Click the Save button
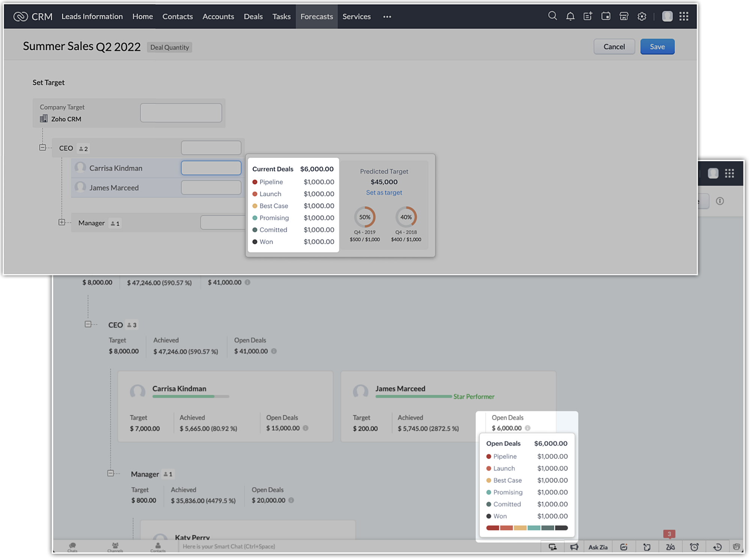This screenshot has width=751, height=560. click(x=657, y=47)
